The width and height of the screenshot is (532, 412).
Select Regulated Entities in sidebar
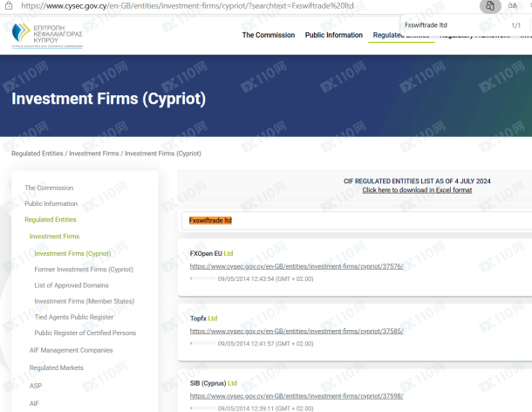tap(51, 220)
